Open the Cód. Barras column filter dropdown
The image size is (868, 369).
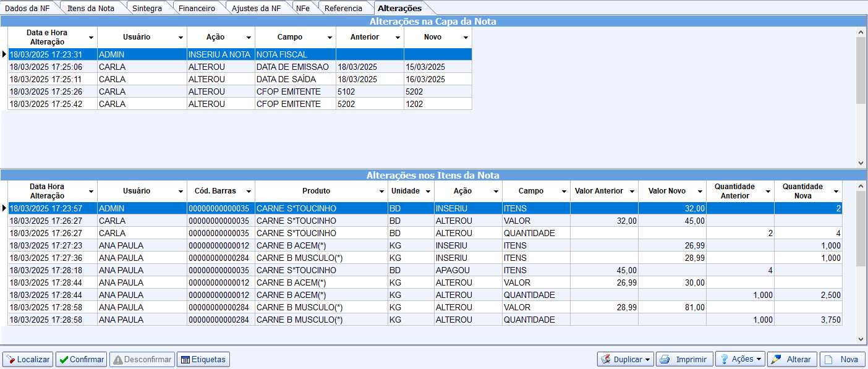pyautogui.click(x=249, y=192)
